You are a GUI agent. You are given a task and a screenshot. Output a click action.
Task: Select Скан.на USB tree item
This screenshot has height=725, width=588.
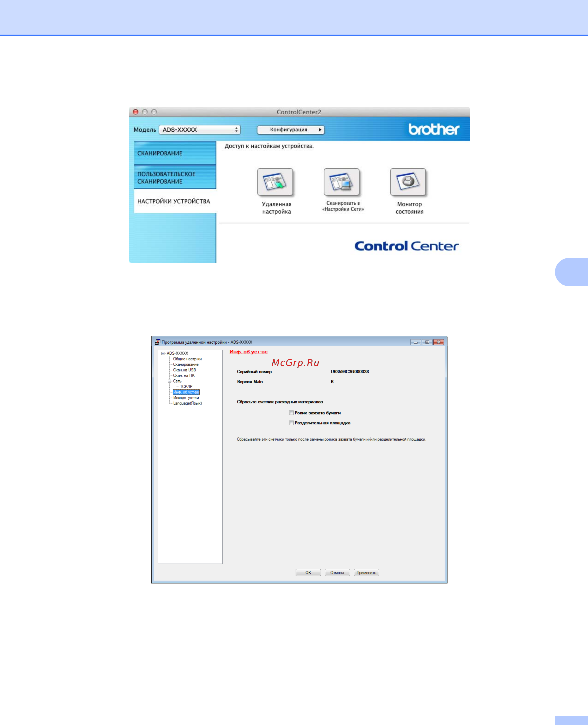tap(184, 370)
